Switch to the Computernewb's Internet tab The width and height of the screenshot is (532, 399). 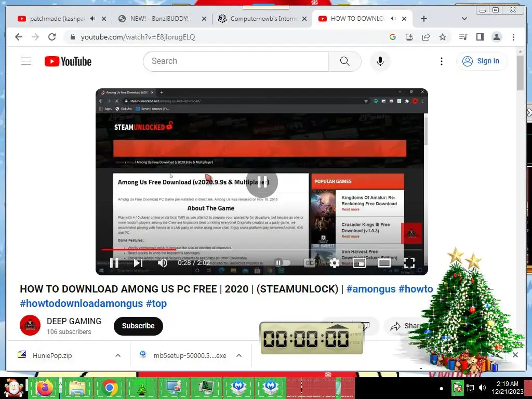(260, 19)
